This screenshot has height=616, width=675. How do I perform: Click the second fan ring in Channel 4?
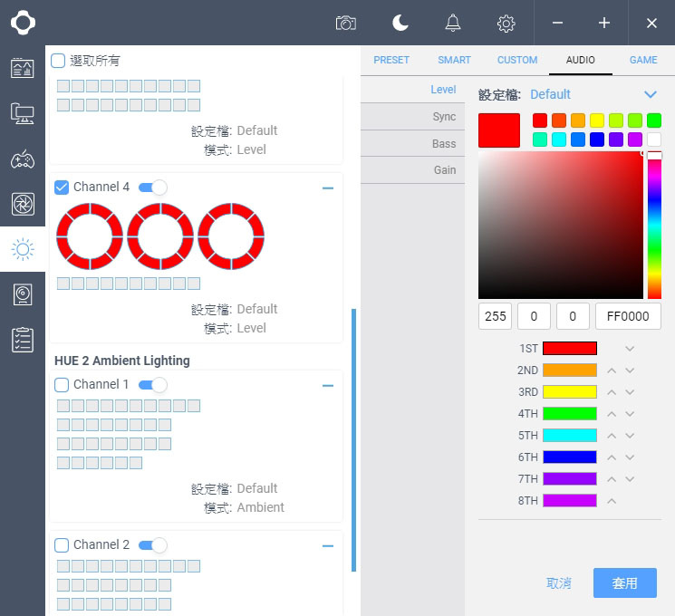point(160,236)
